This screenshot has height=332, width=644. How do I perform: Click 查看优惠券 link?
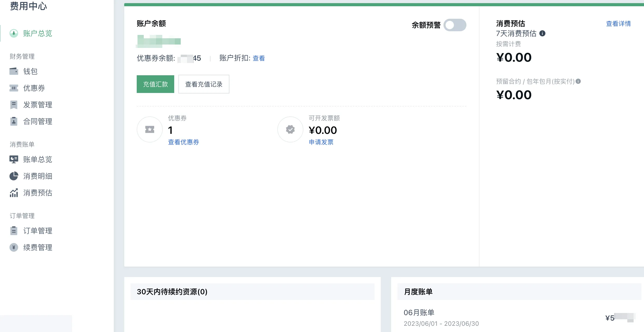(184, 142)
